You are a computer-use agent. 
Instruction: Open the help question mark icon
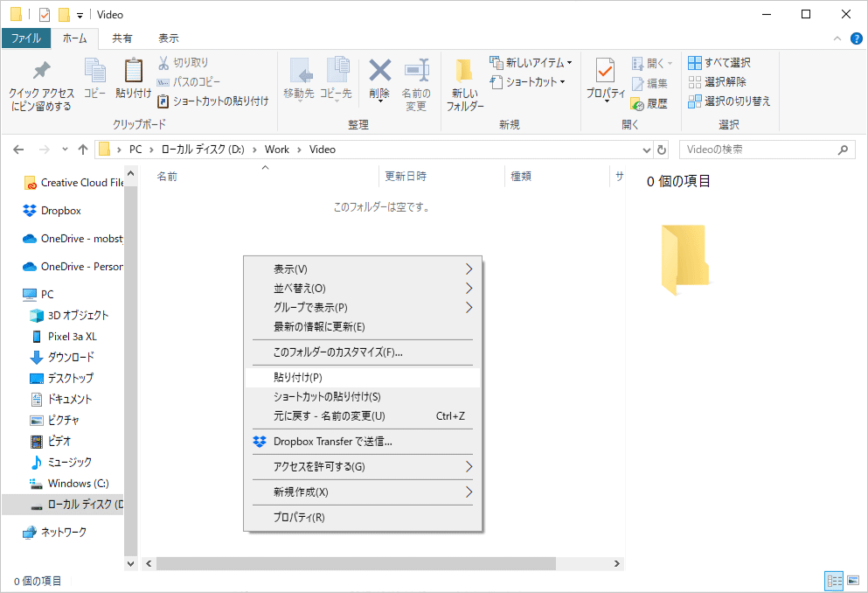click(x=856, y=38)
